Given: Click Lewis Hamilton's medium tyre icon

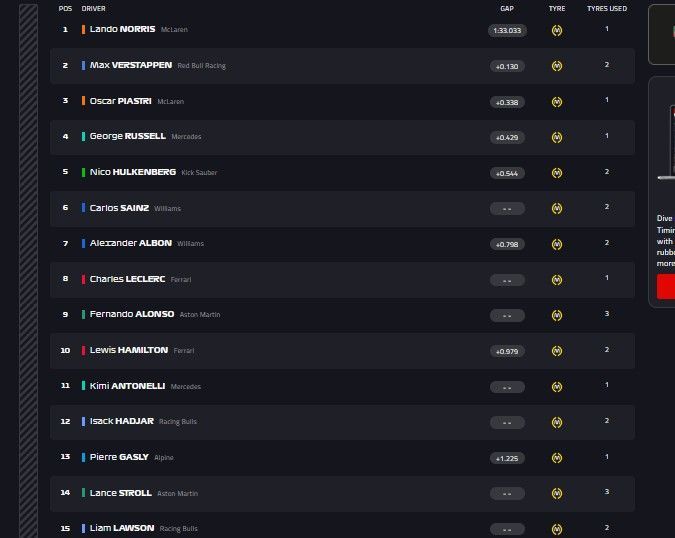Looking at the screenshot, I should (557, 351).
